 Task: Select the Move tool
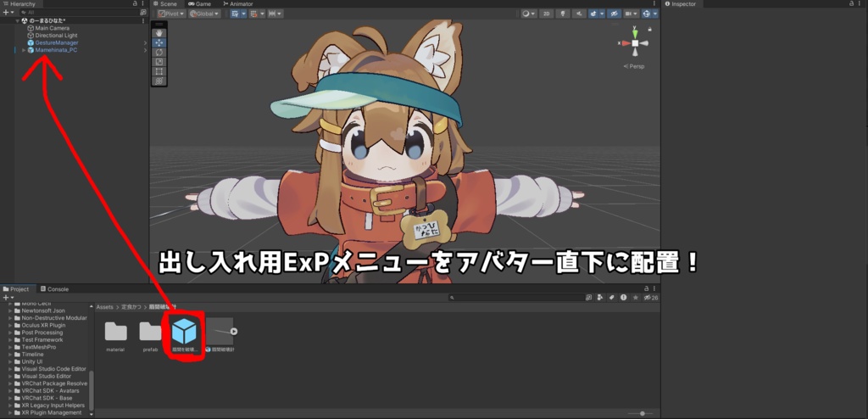[x=159, y=42]
